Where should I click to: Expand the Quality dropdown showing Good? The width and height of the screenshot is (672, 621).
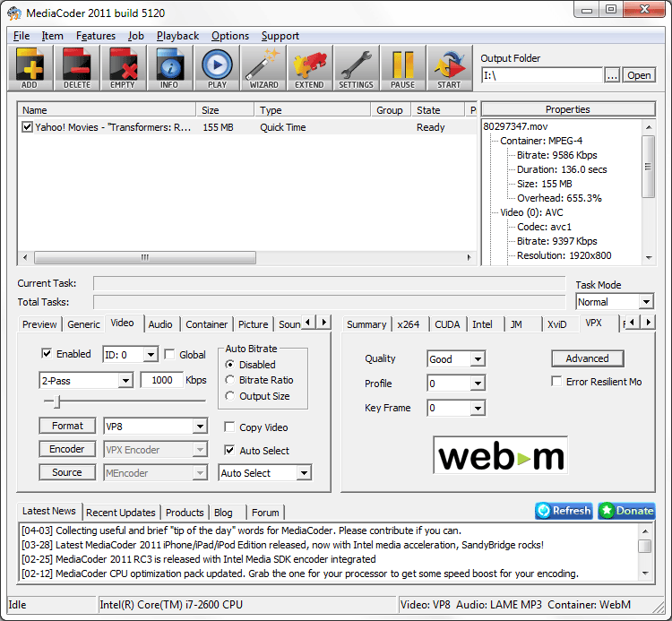point(478,359)
